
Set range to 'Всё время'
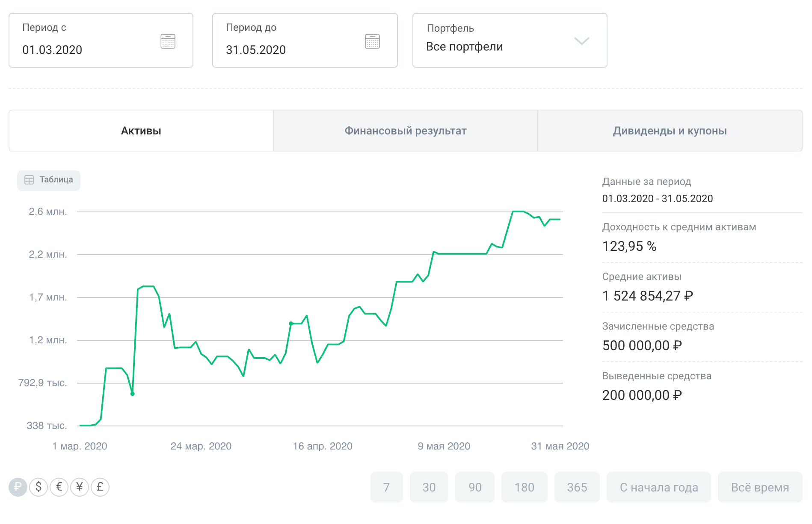760,487
